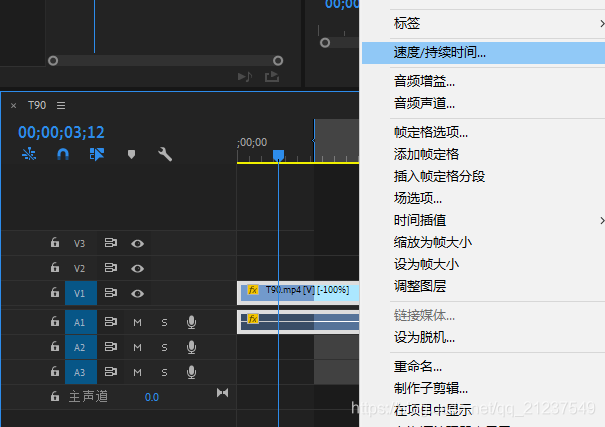Enable voice-over record on A2
The image size is (605, 427).
tap(191, 347)
